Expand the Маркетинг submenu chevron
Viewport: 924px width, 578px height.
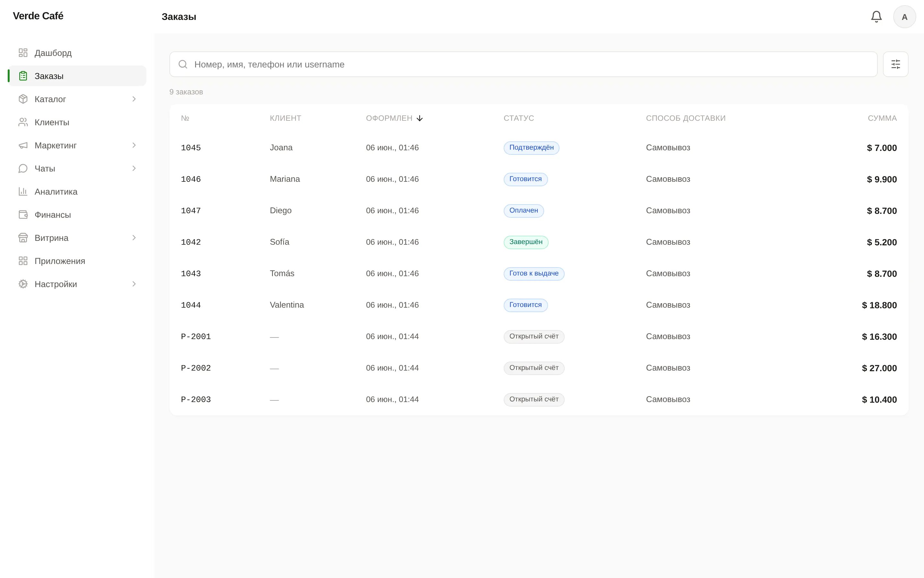(x=134, y=145)
